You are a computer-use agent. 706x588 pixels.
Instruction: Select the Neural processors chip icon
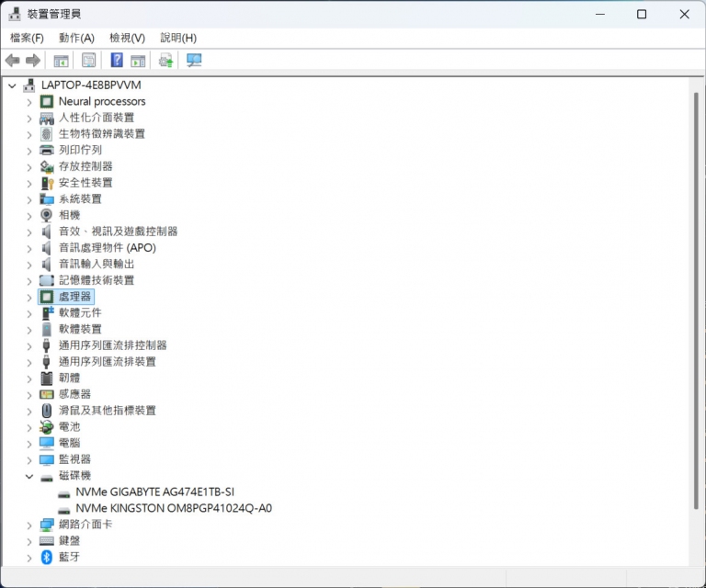click(x=46, y=102)
